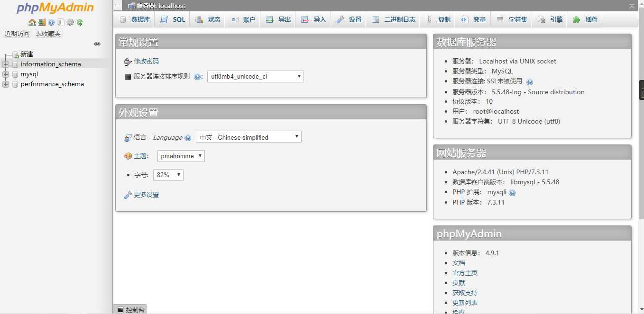Click the phpMyAdmin logo
This screenshot has height=314, width=644.
[x=55, y=9]
